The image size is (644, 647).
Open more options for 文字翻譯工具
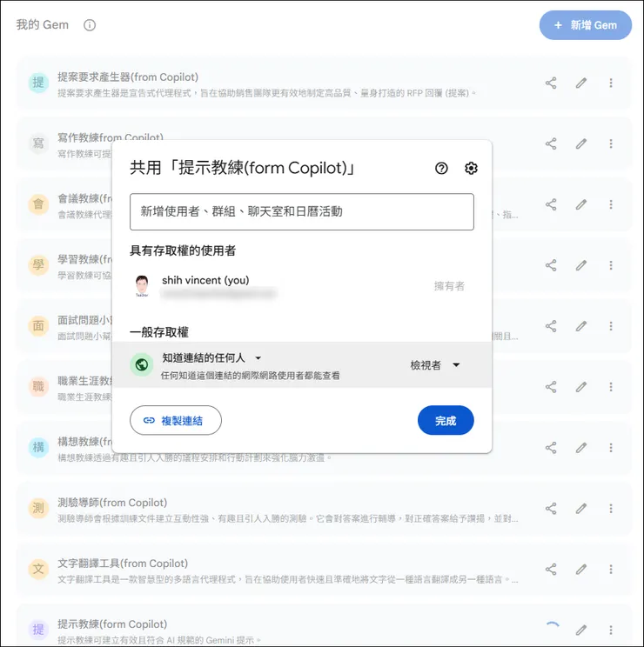611,570
